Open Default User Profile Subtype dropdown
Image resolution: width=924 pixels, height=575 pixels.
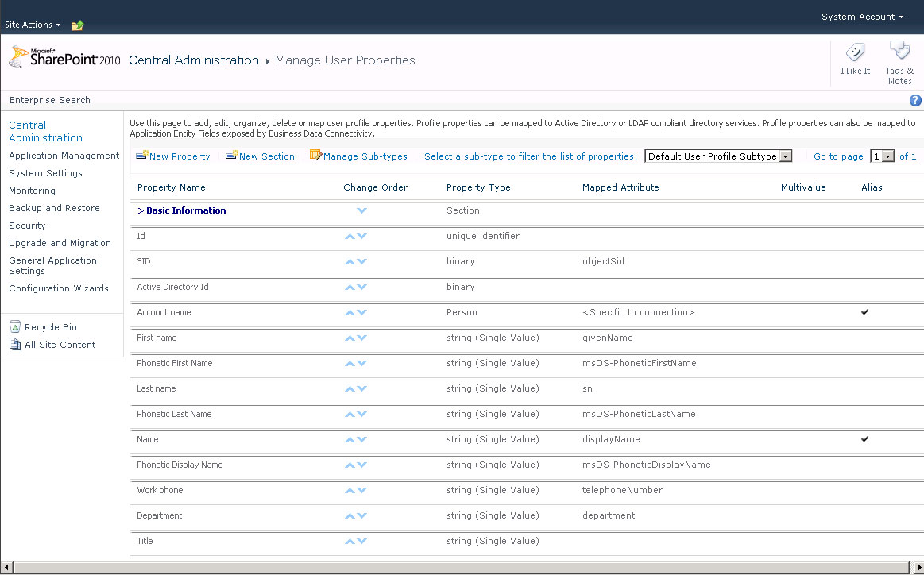(x=717, y=156)
